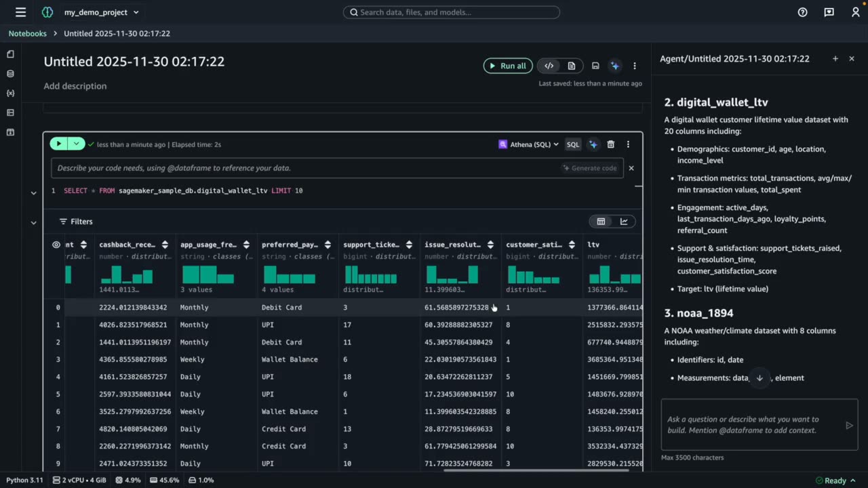The width and height of the screenshot is (868, 488).
Task: Send the agent message arrow
Action: coord(849,425)
